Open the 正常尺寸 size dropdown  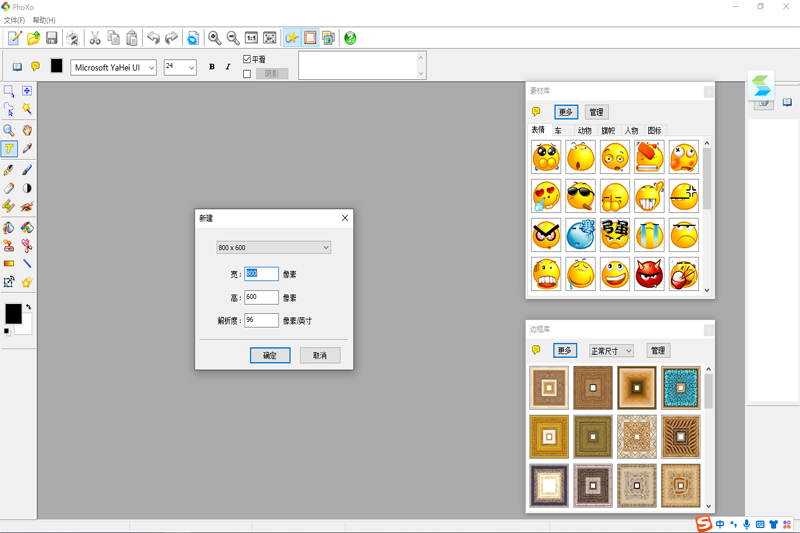tap(611, 351)
